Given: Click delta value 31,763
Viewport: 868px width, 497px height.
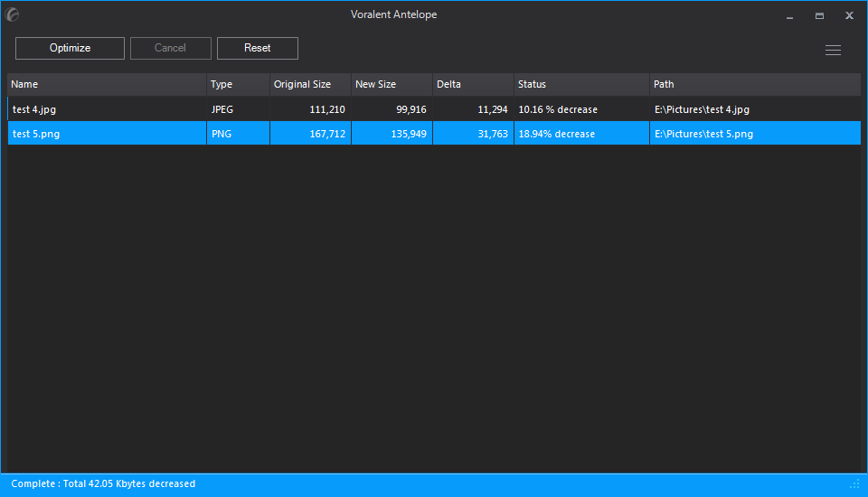Looking at the screenshot, I should click(493, 134).
